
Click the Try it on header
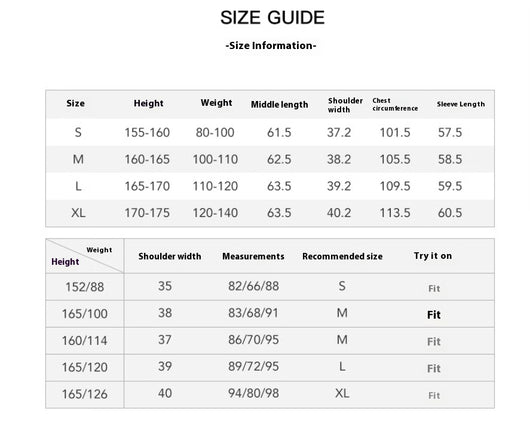coord(433,256)
